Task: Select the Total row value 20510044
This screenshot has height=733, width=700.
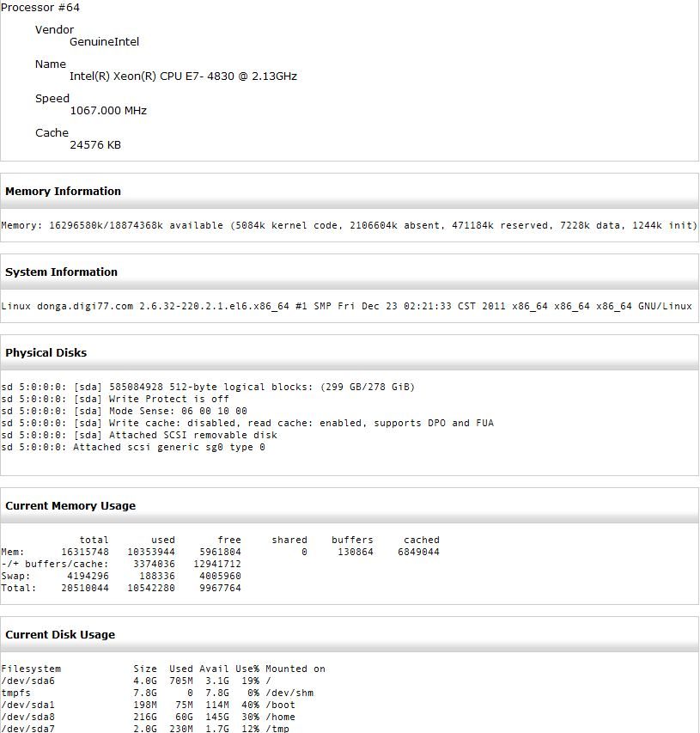Action: (x=84, y=588)
